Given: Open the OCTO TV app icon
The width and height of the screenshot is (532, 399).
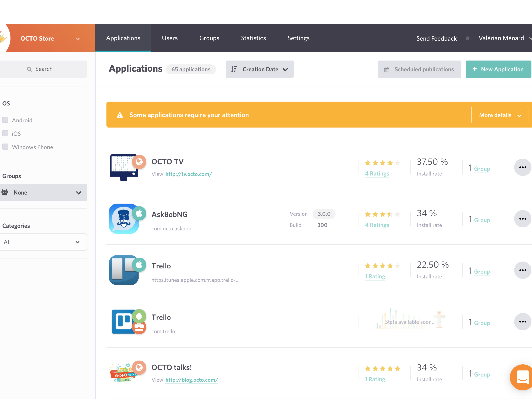Looking at the screenshot, I should click(x=124, y=167).
